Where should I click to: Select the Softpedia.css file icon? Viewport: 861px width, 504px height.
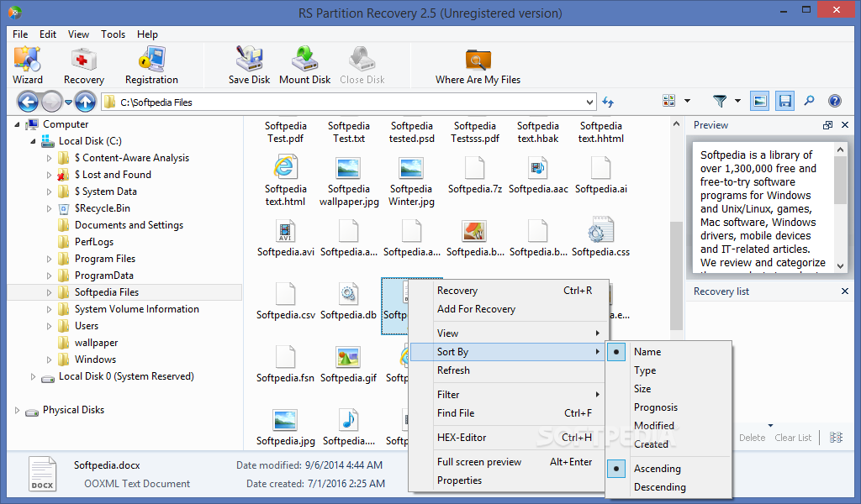600,230
